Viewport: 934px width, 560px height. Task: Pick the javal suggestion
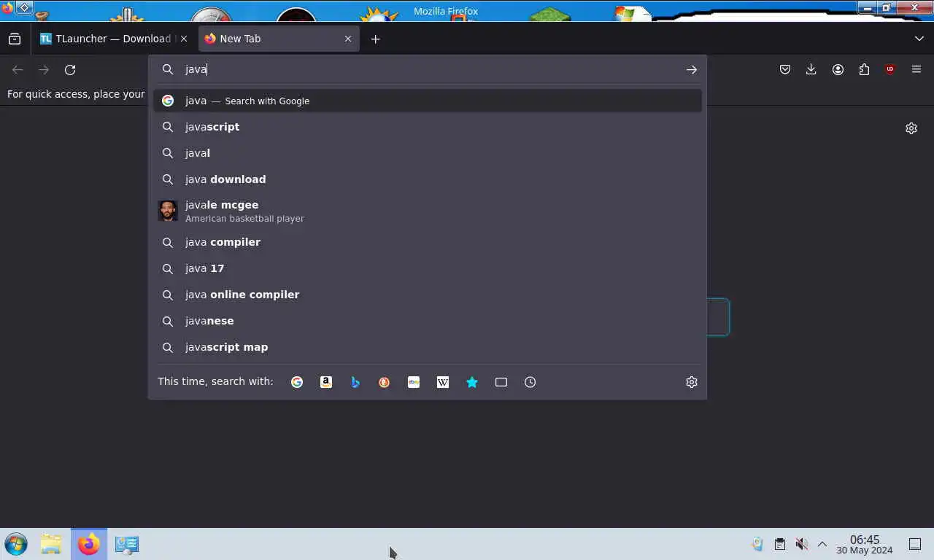coord(428,153)
